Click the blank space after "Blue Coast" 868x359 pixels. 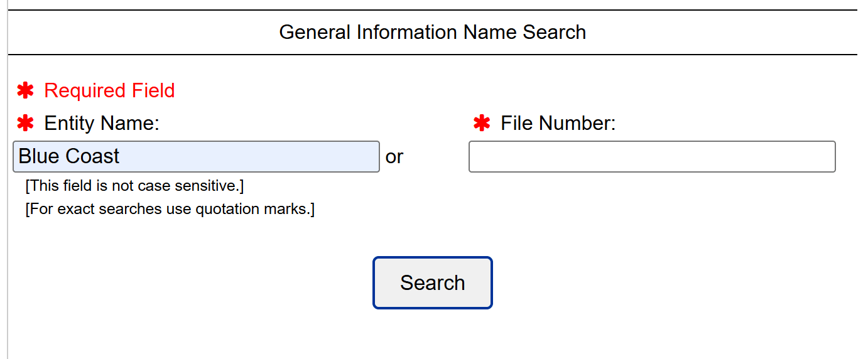tap(251, 156)
